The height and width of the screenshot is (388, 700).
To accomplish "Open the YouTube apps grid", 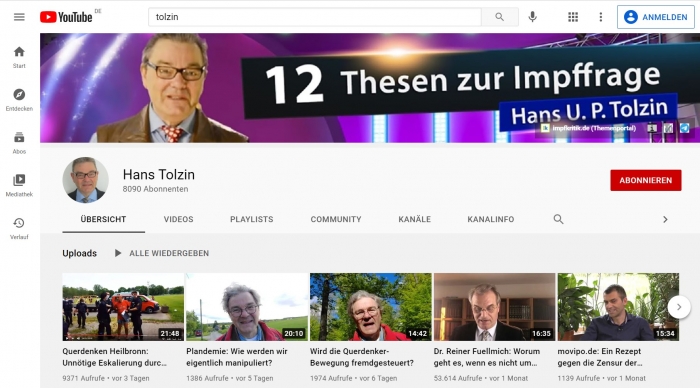I will [x=573, y=17].
